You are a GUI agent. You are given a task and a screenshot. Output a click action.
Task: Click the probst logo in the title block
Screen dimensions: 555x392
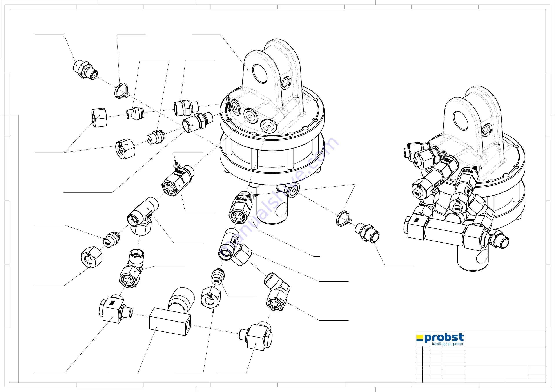tap(440, 339)
